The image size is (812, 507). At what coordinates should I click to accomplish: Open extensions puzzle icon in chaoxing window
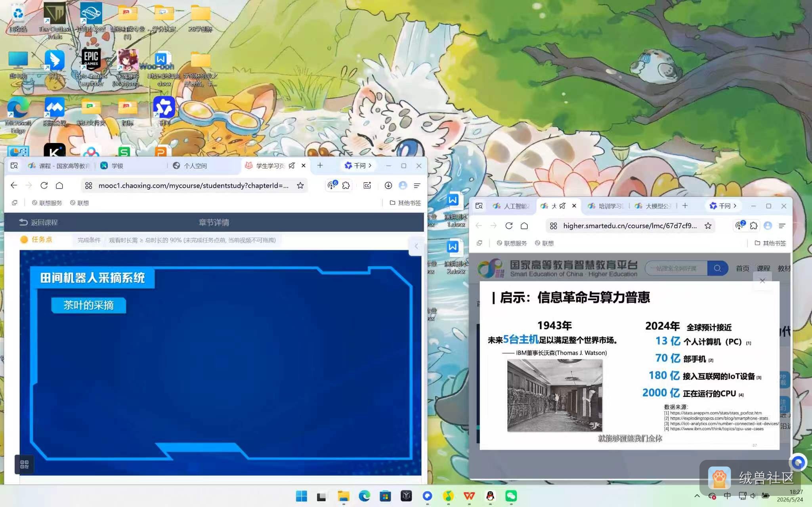(x=346, y=185)
